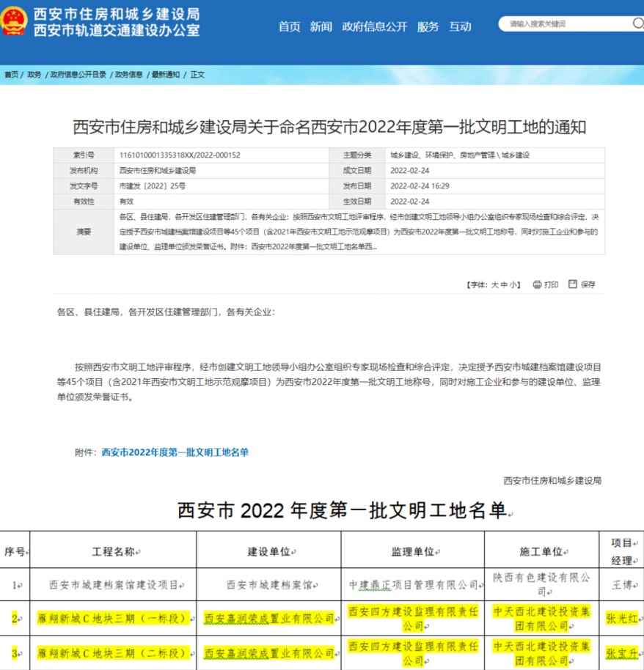This screenshot has width=644, height=670.
Task: Open the 新闻 navigation menu item
Action: pyautogui.click(x=321, y=26)
